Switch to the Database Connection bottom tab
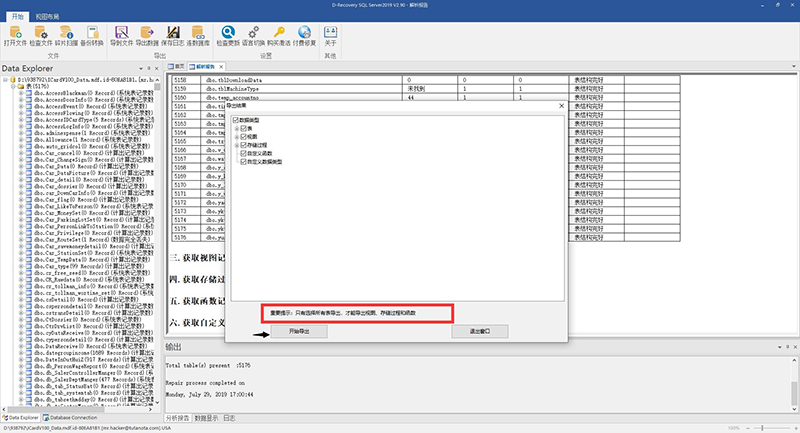This screenshot has height=433, width=800. tap(70, 418)
